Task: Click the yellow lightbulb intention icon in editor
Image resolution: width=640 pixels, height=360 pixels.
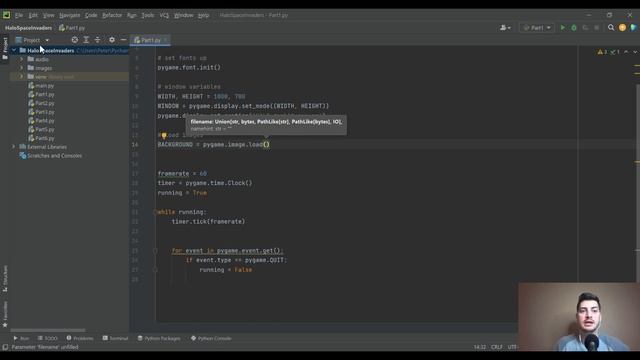Action: (164, 135)
